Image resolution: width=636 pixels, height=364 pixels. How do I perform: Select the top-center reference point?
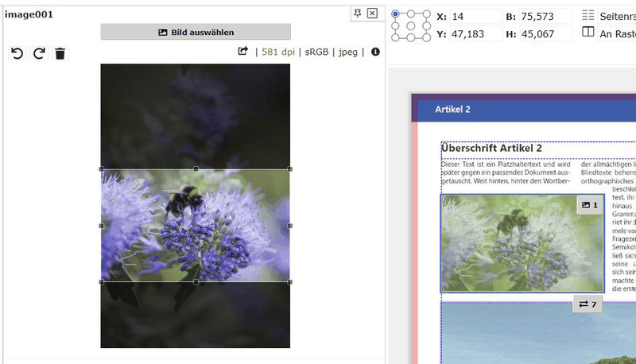411,14
